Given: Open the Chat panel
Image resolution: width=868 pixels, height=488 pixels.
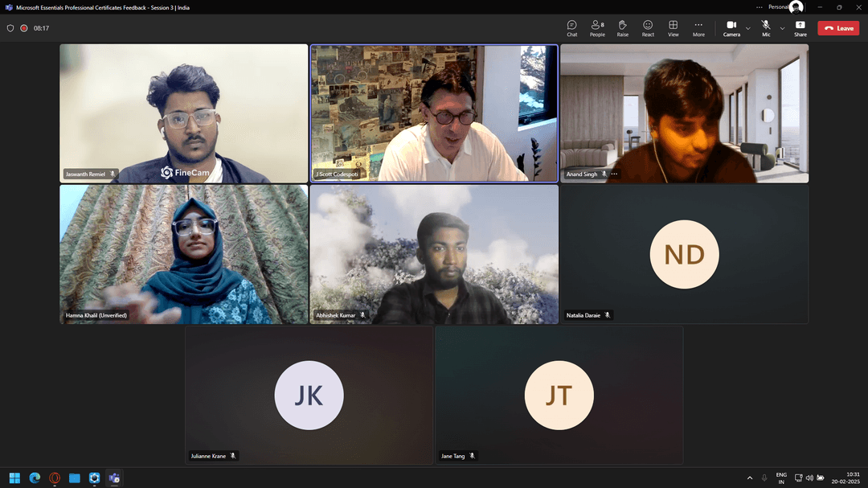Looking at the screenshot, I should (571, 28).
